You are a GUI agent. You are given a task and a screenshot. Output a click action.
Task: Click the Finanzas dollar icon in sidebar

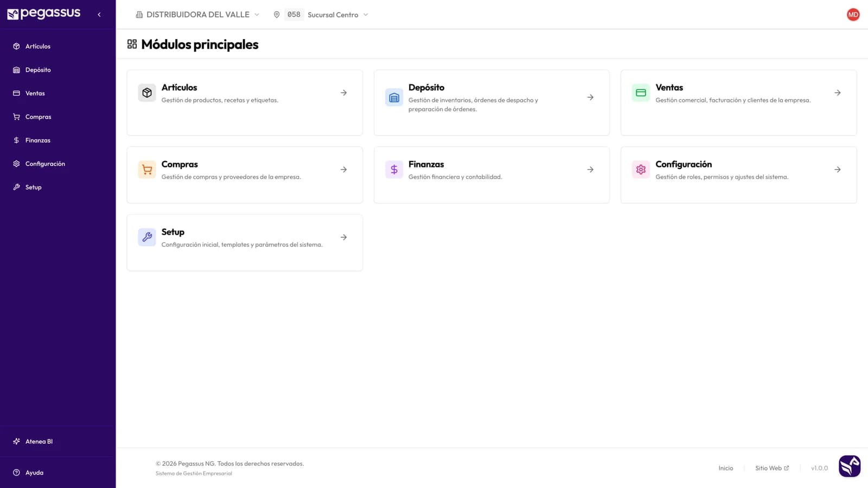pos(16,140)
